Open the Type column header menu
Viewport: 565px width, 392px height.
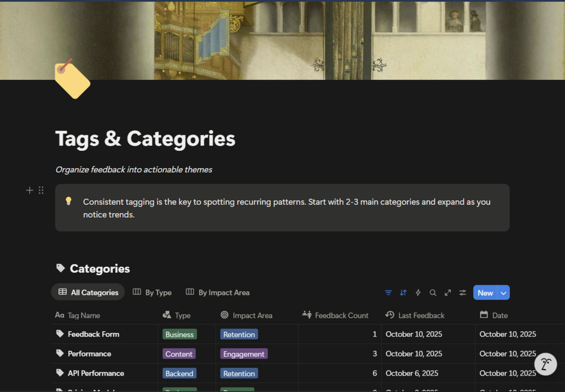click(183, 316)
